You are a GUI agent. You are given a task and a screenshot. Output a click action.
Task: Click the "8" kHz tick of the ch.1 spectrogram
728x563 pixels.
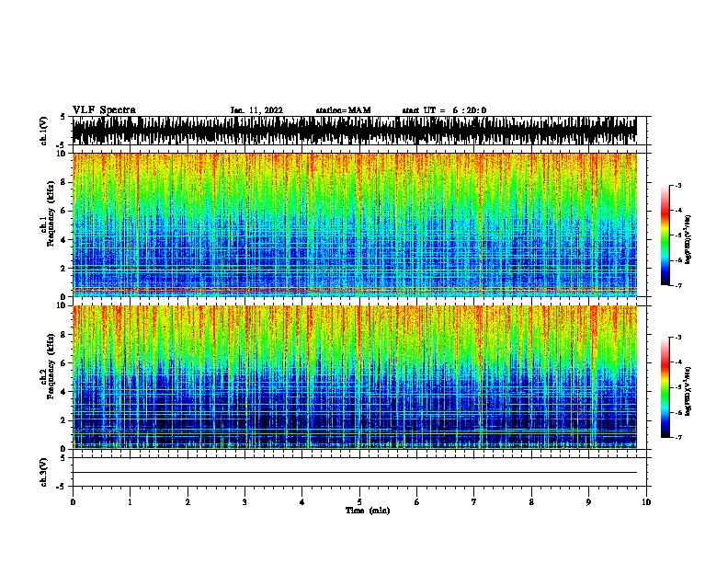pyautogui.click(x=63, y=182)
